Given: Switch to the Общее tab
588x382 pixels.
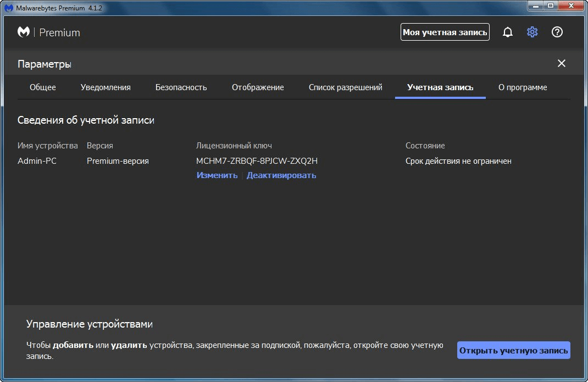Looking at the screenshot, I should [43, 87].
